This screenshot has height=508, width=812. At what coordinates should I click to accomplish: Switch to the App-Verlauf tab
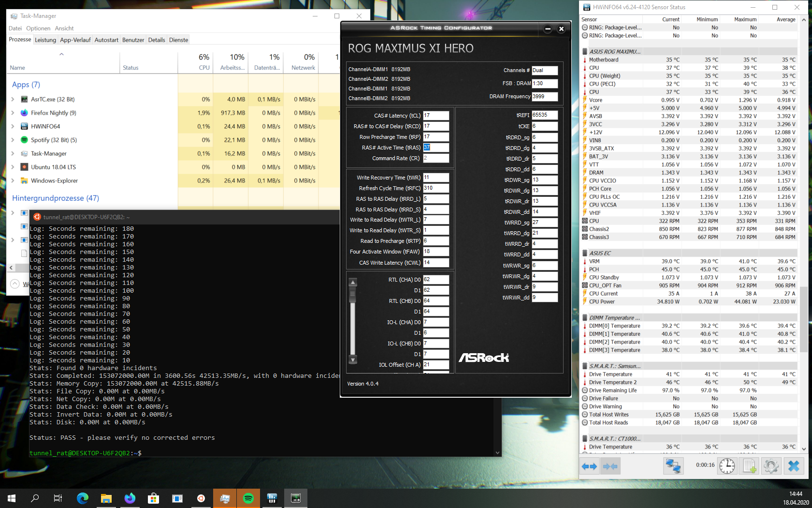tap(75, 40)
